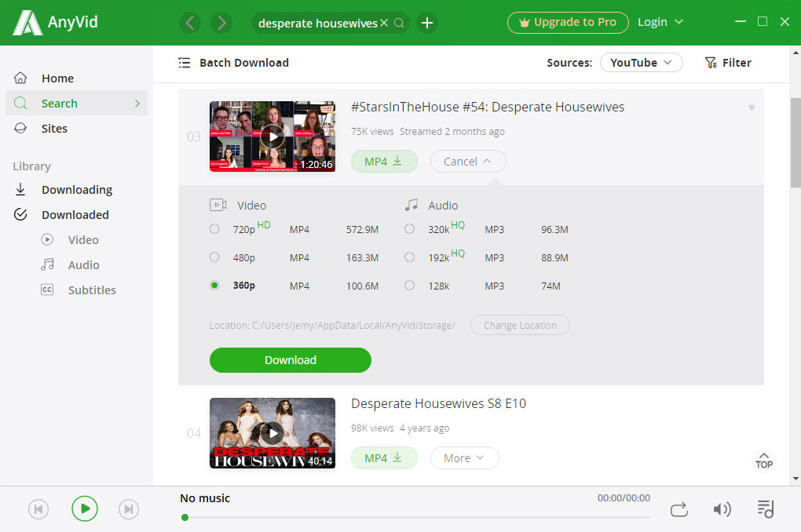The width and height of the screenshot is (801, 532).
Task: Go forward with the right arrow button
Action: tap(221, 23)
